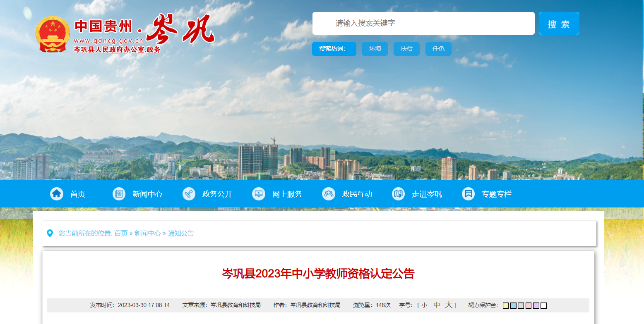Open 政民互动 from the navigation bar
This screenshot has width=644, height=324.
[x=357, y=194]
